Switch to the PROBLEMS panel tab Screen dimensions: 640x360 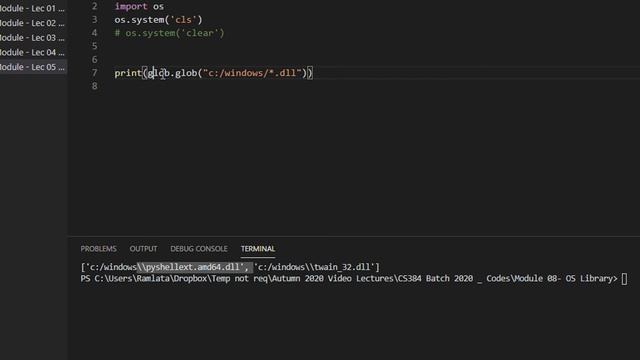(x=98, y=249)
